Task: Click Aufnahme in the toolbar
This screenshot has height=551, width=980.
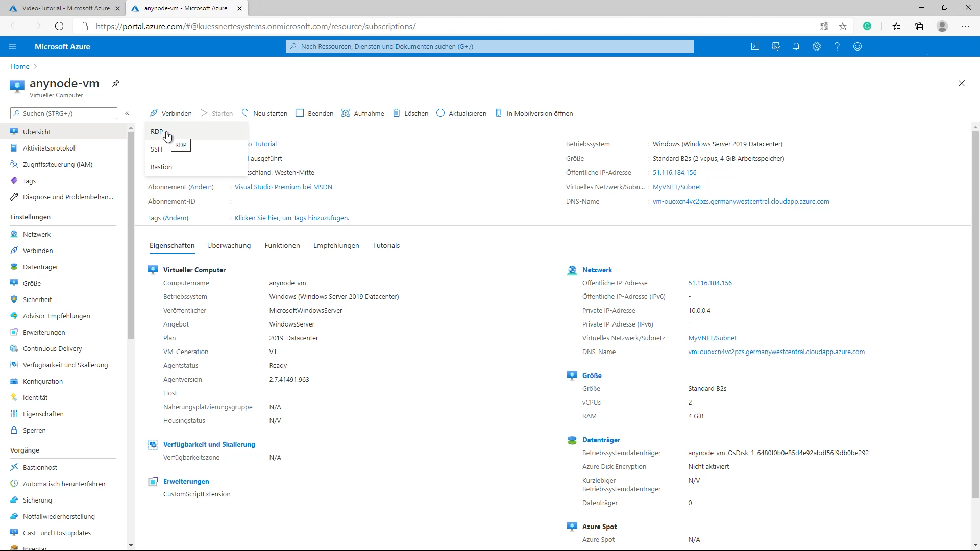Action: pos(363,113)
